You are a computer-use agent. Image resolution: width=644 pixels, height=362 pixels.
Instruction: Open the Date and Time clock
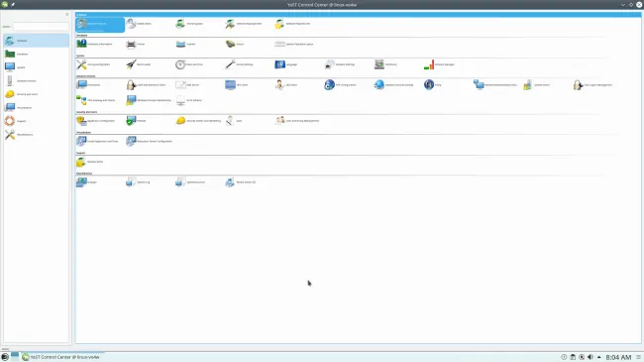coord(189,64)
